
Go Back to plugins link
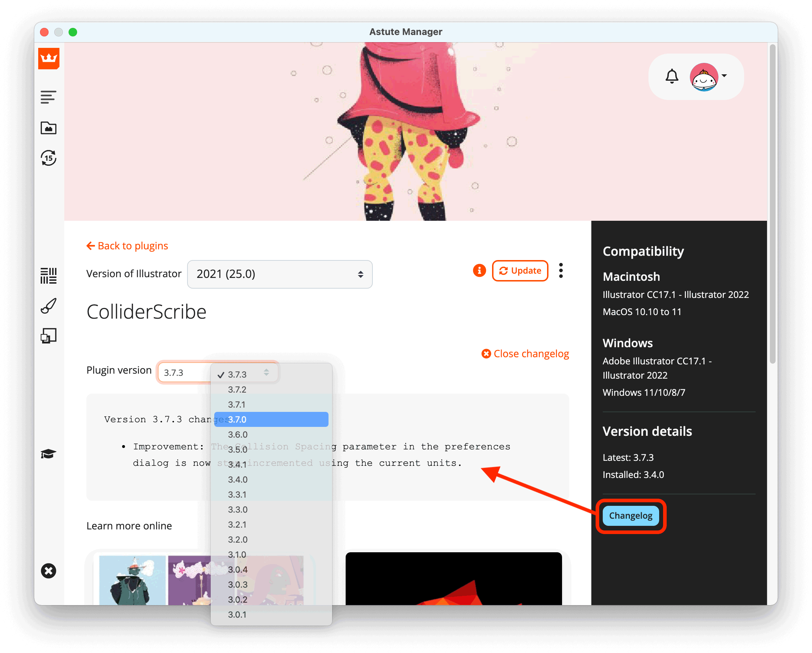pyautogui.click(x=127, y=246)
